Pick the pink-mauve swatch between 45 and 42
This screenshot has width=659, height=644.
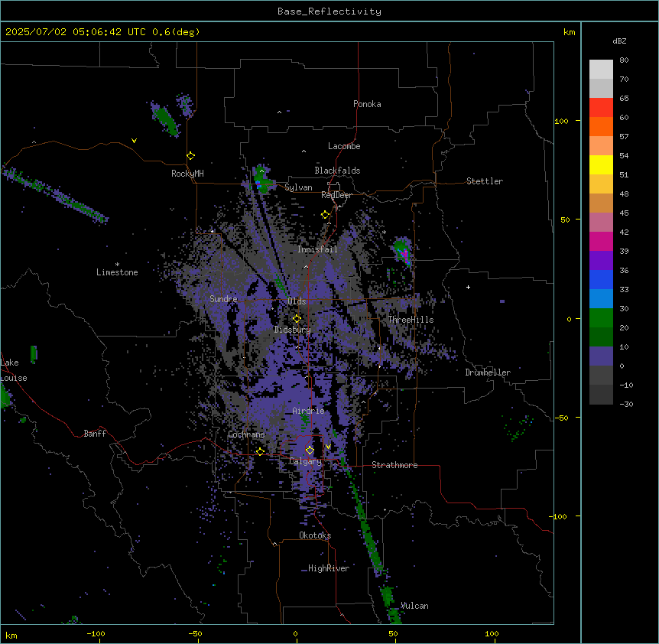pyautogui.click(x=601, y=223)
